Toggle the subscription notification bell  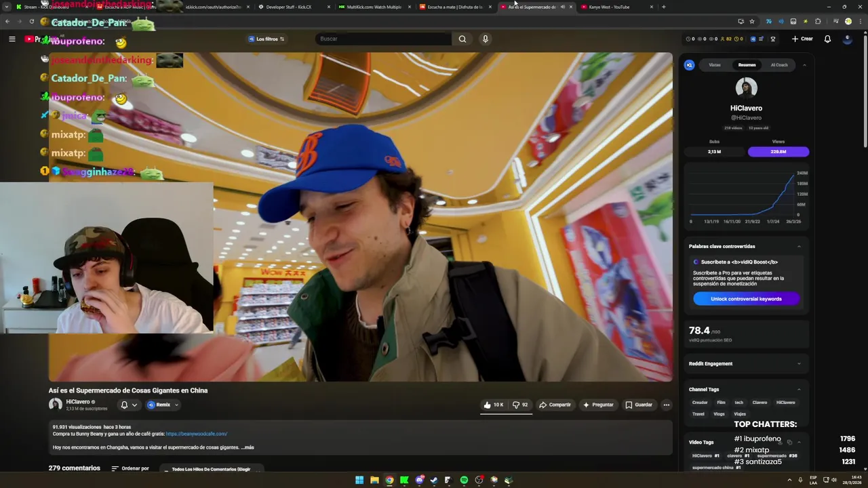(x=128, y=405)
